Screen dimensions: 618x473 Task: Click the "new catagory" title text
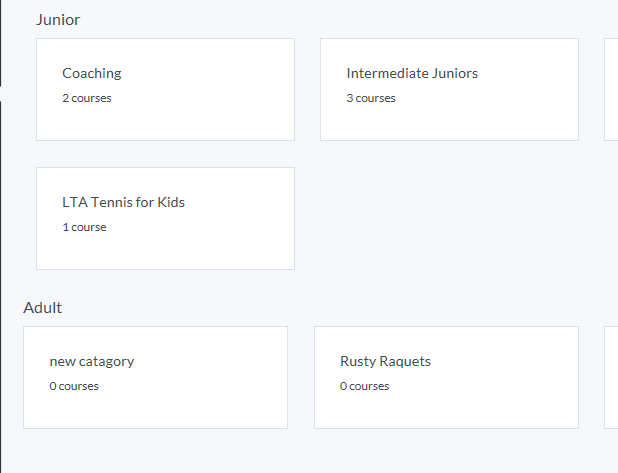[x=92, y=361]
